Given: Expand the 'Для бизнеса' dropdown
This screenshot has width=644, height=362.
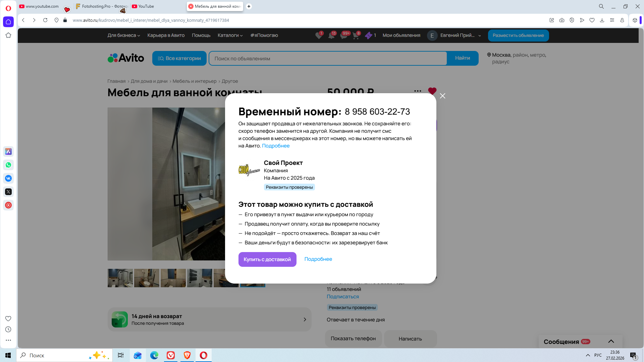Looking at the screenshot, I should (x=123, y=35).
